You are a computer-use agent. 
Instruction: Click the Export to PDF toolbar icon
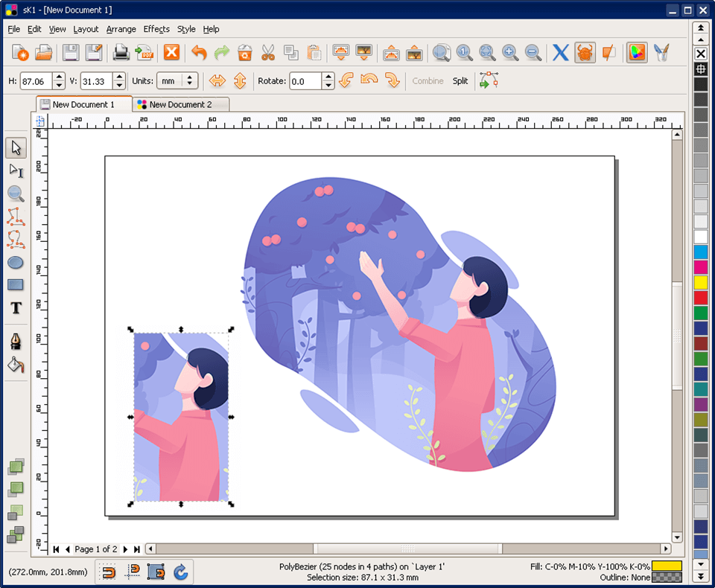146,53
